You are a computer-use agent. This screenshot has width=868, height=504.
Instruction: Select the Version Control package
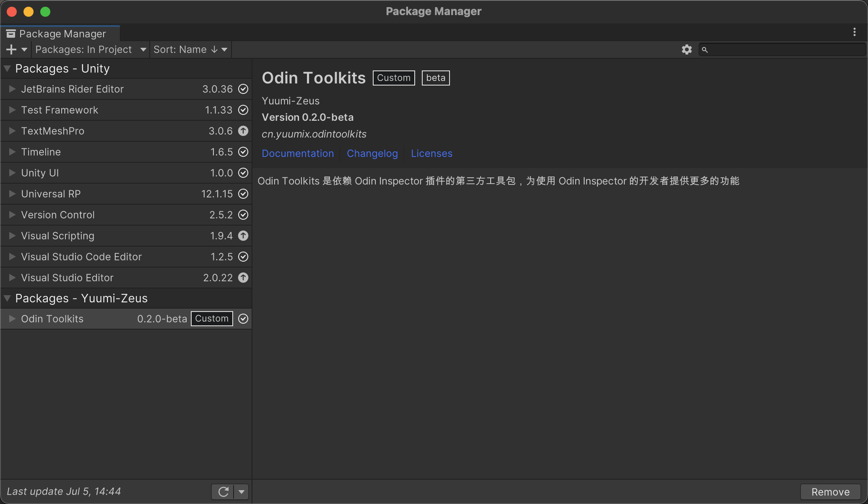coord(126,215)
